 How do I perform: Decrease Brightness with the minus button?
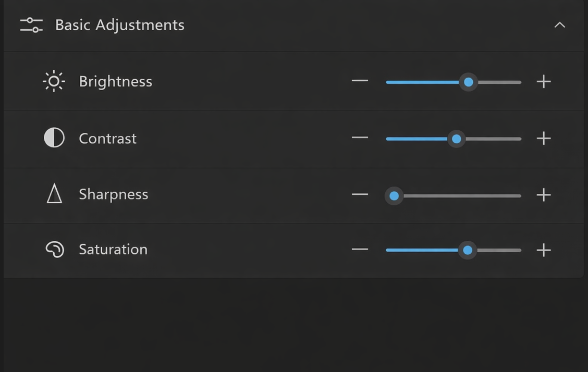coord(360,81)
